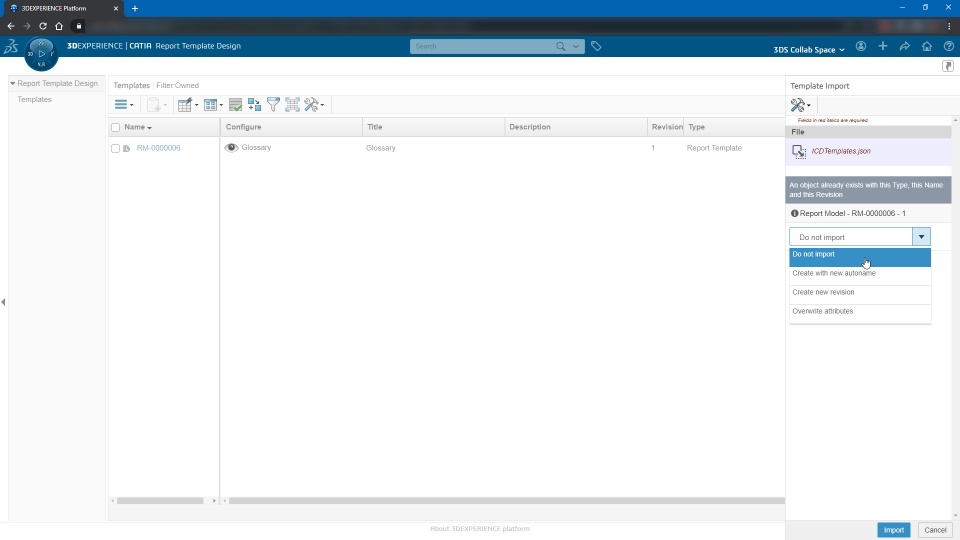Image resolution: width=960 pixels, height=540 pixels.
Task: Choose Create with new autoname option
Action: [860, 274]
